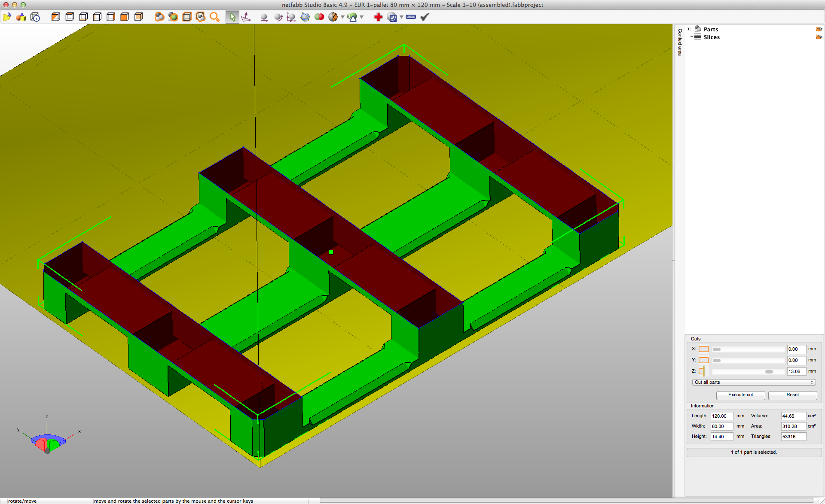Start part repair with red cross

[378, 17]
